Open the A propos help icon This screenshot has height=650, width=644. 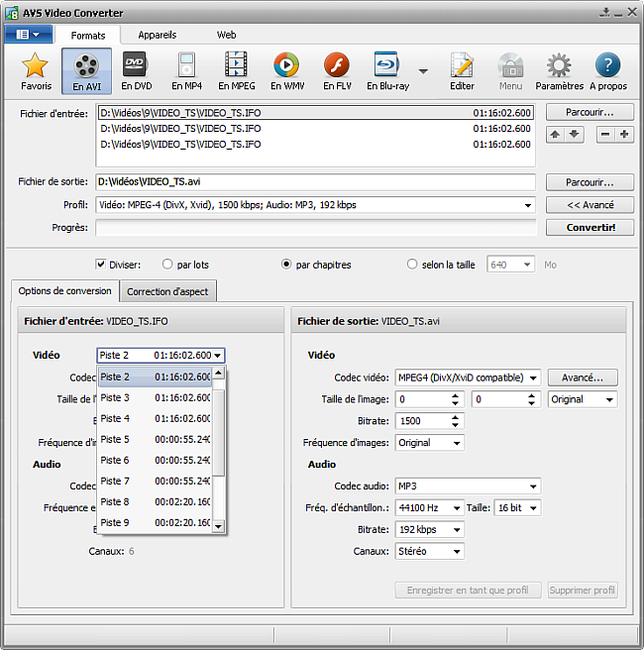pyautogui.click(x=608, y=71)
